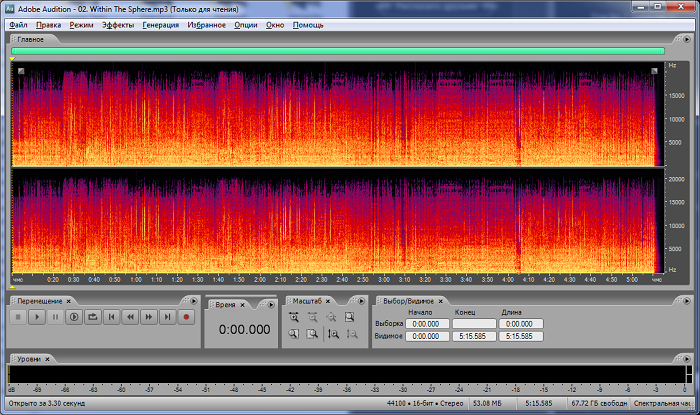Toggle loop playback button
This screenshot has height=415, width=700.
pyautogui.click(x=93, y=317)
